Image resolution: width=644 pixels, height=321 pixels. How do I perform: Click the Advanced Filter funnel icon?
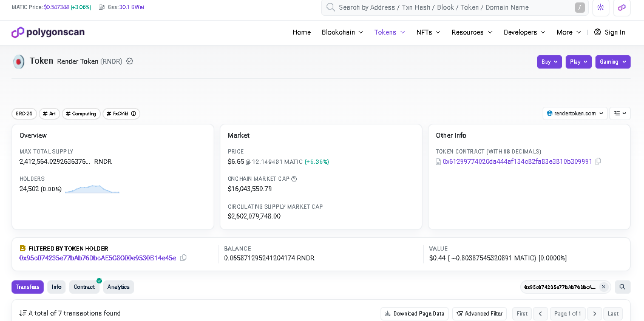point(459,314)
